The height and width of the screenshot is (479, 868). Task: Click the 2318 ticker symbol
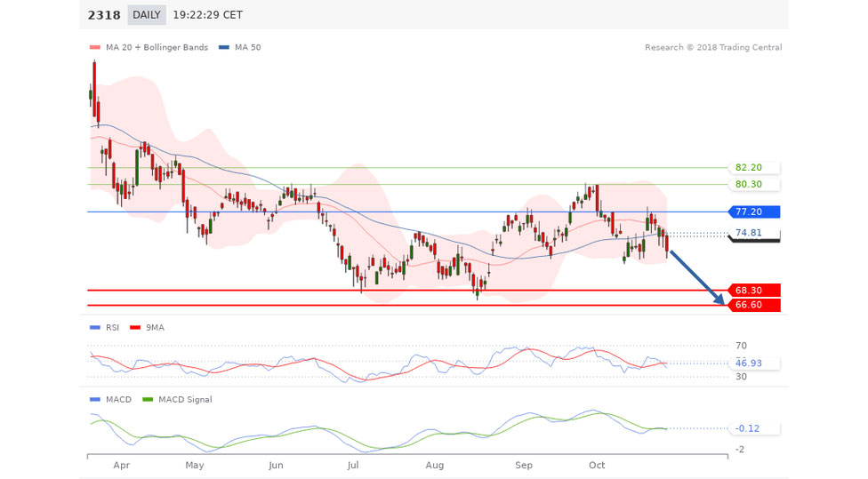(104, 15)
